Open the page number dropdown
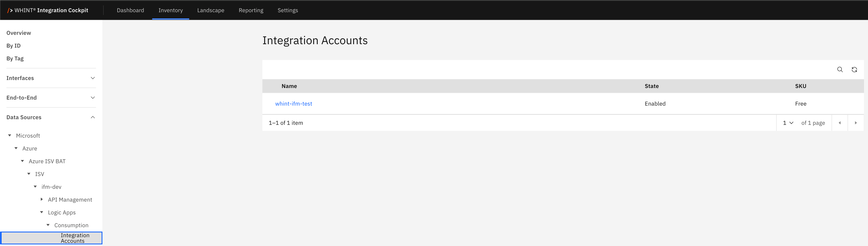The height and width of the screenshot is (246, 868). [788, 123]
